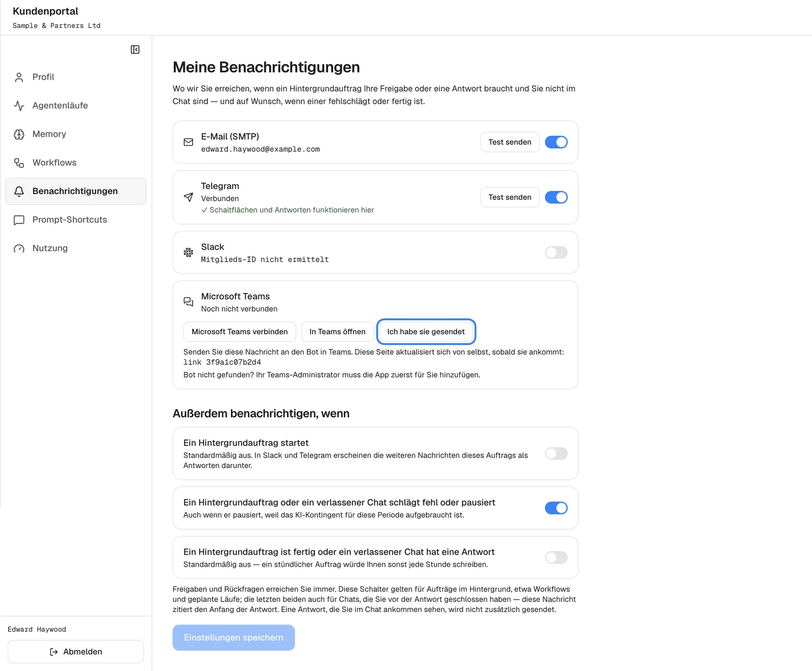Turn off the Telegram notification toggle
The width and height of the screenshot is (812, 671).
556,197
